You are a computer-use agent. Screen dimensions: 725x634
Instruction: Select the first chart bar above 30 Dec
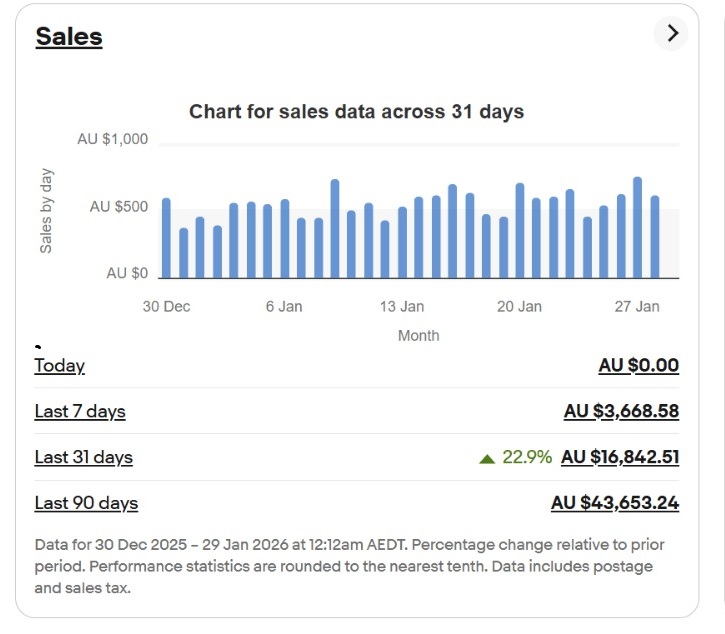tap(166, 238)
